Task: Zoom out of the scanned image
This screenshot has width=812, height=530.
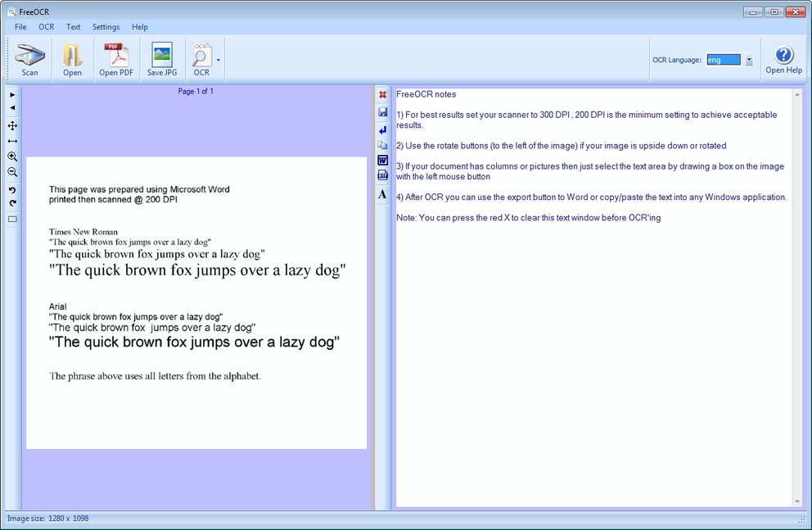Action: [12, 172]
